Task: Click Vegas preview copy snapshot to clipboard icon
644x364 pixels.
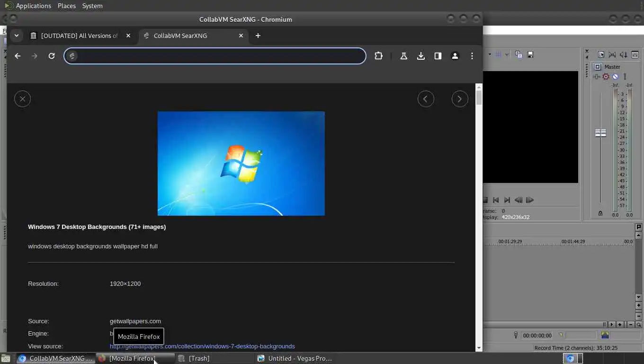Action: pos(519,55)
